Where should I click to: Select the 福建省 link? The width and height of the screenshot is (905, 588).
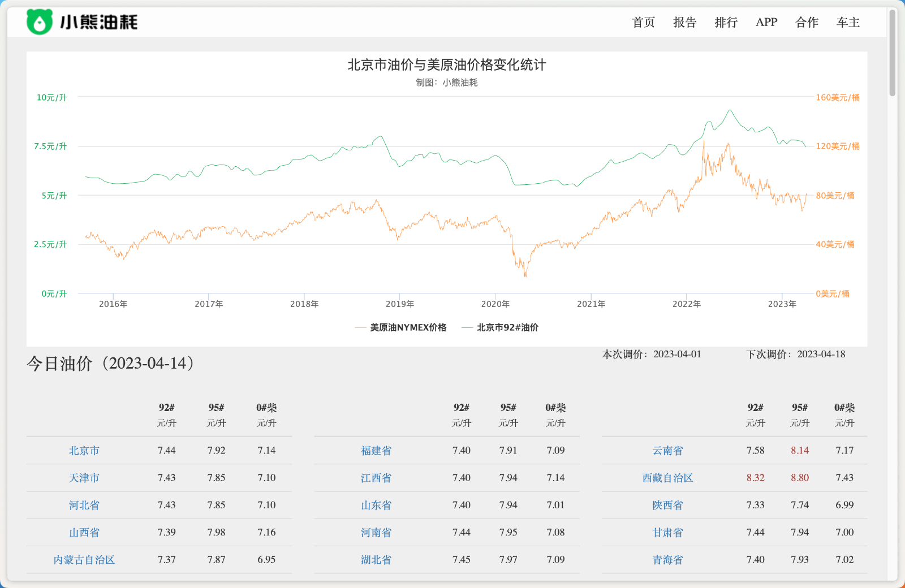pyautogui.click(x=376, y=451)
